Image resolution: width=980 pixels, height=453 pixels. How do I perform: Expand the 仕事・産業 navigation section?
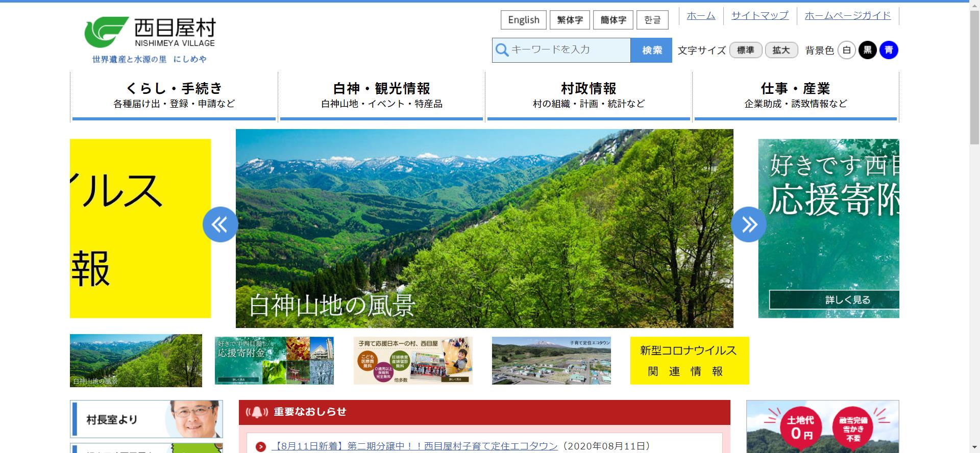coord(795,95)
